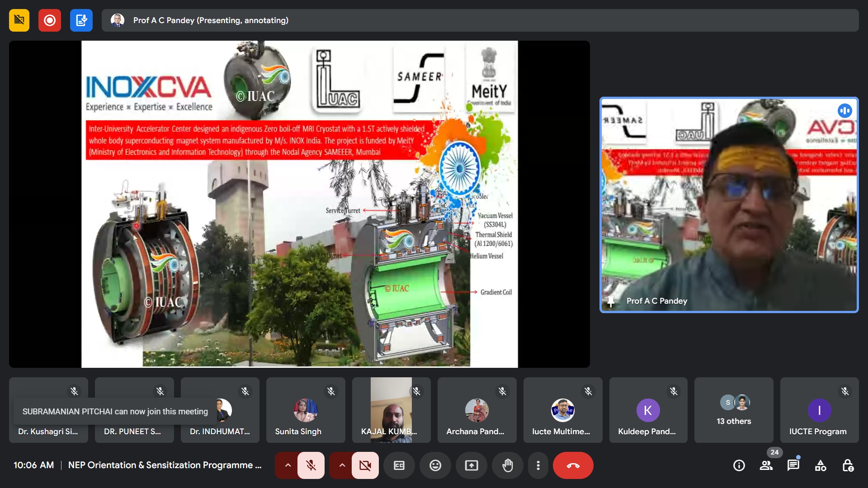
Task: Click the red leave call button
Action: coord(573,465)
